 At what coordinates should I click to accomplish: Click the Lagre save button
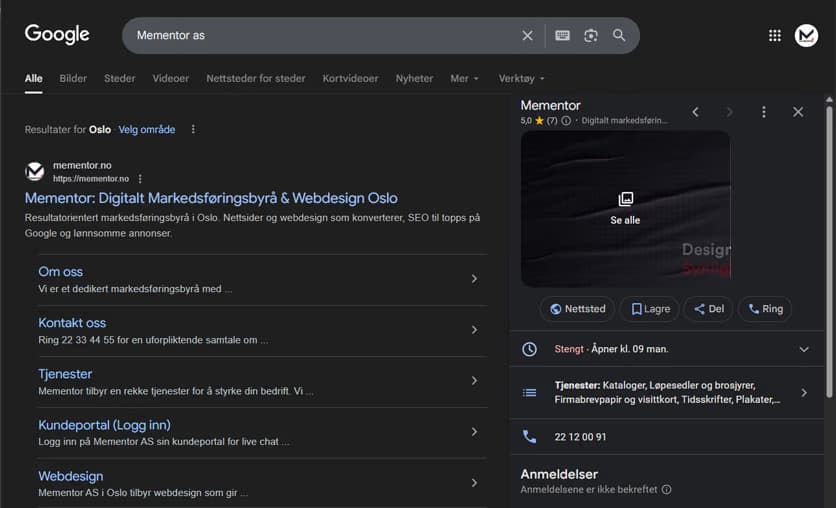[649, 309]
